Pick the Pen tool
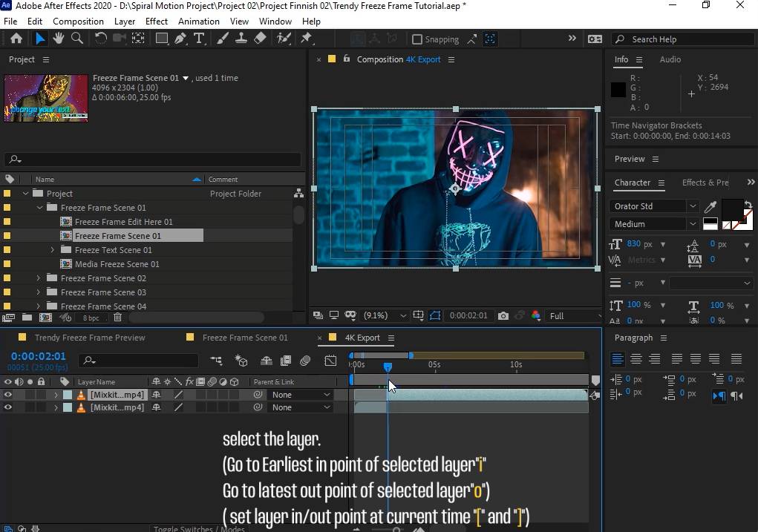 (180, 39)
